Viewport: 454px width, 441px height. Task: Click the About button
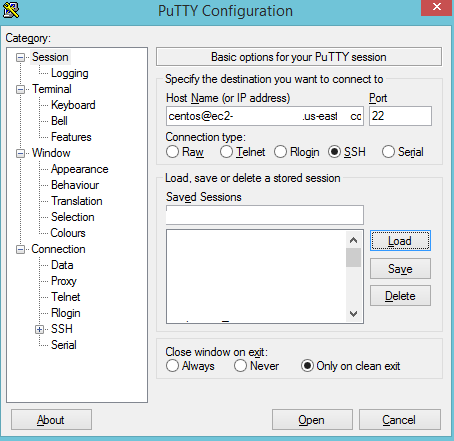51,420
